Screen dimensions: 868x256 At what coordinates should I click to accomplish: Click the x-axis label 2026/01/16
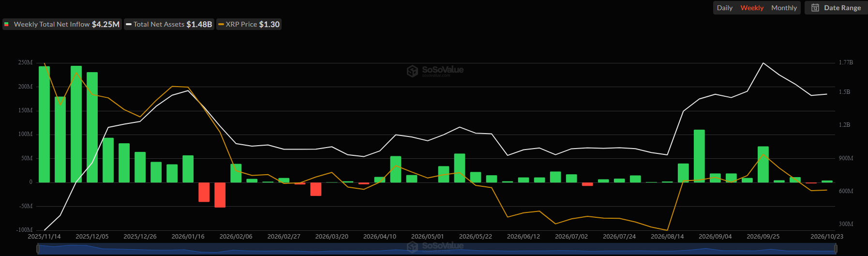point(188,237)
